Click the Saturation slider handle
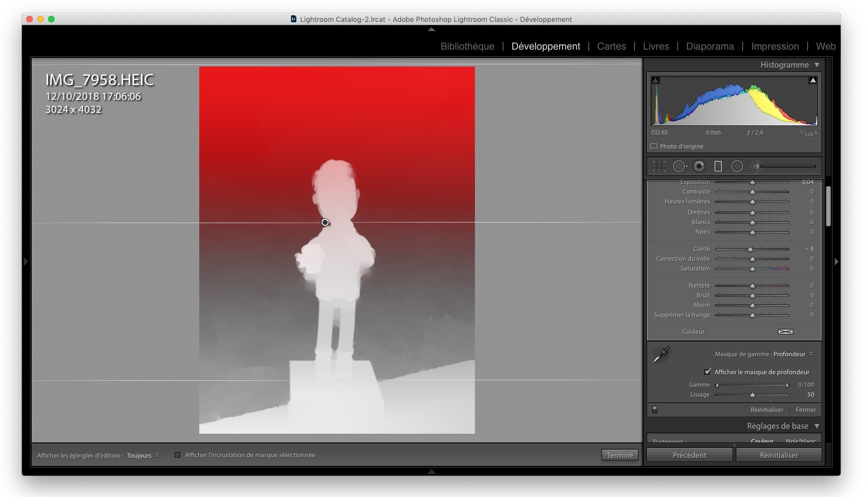Viewport: 868px width, 497px height. point(752,269)
